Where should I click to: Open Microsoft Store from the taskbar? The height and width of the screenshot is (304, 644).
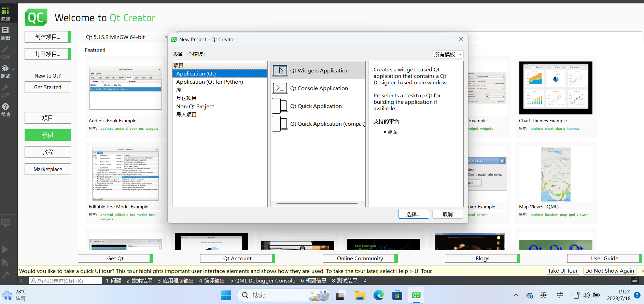coord(397,295)
